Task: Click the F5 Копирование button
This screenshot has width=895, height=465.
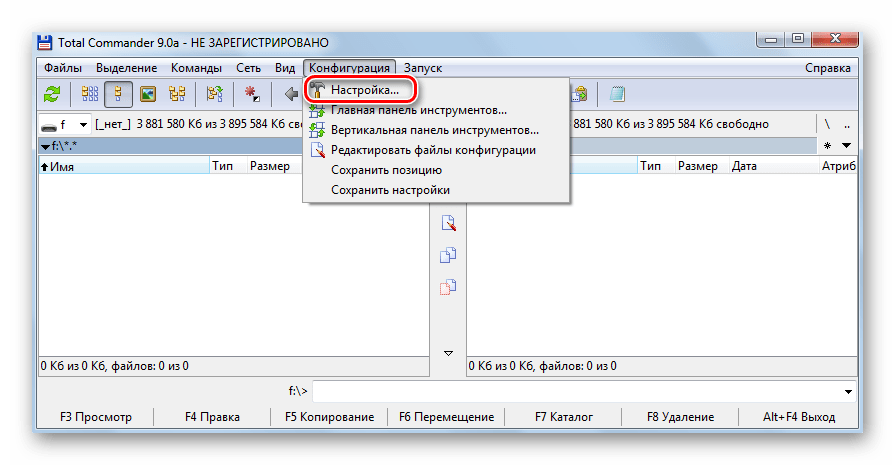Action: click(329, 417)
